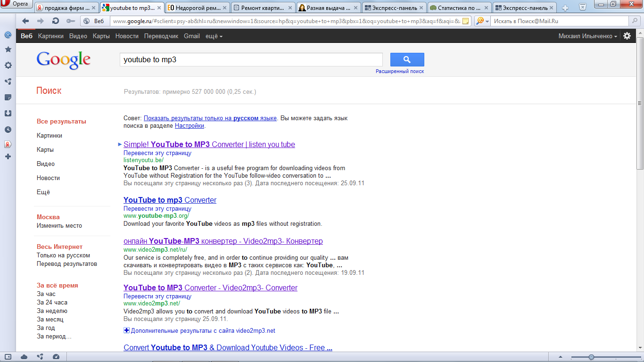Viewport: 644px width, 362px height.
Task: Open the 'Настройки' link in the tip
Action: click(x=190, y=126)
